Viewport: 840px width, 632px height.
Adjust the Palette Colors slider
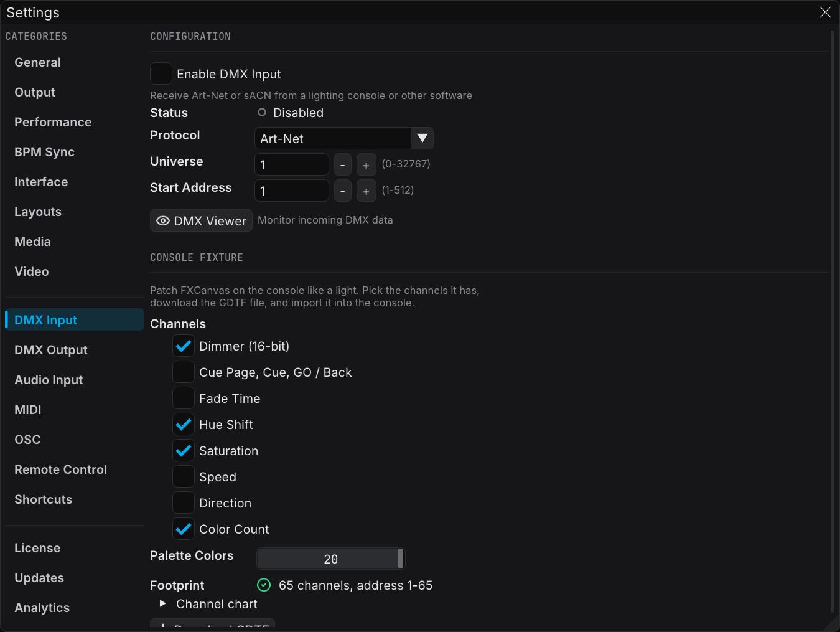coord(330,559)
